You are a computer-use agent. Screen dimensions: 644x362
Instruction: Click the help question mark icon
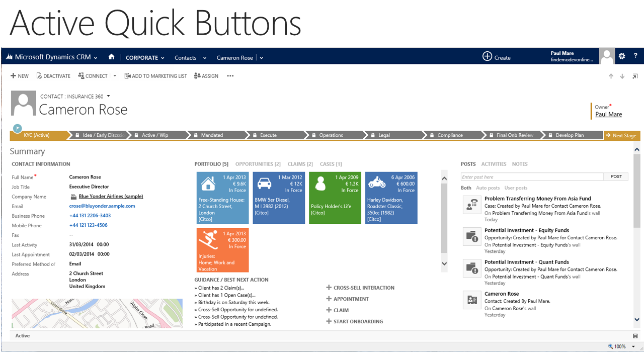[x=635, y=56]
